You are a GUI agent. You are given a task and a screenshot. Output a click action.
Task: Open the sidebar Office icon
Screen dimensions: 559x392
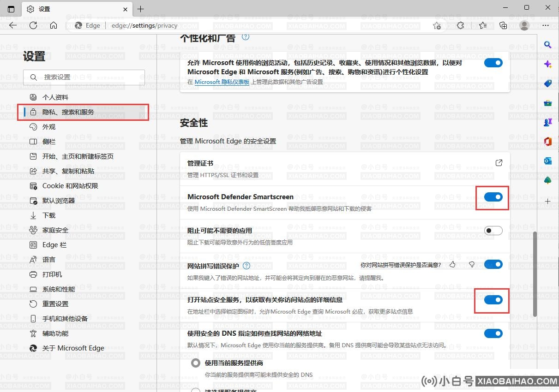coord(548,142)
